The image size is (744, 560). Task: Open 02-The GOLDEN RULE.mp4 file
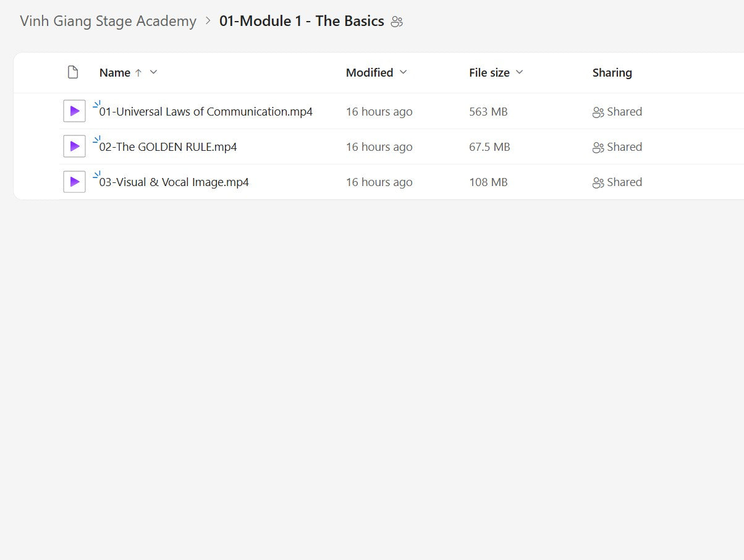(x=168, y=147)
